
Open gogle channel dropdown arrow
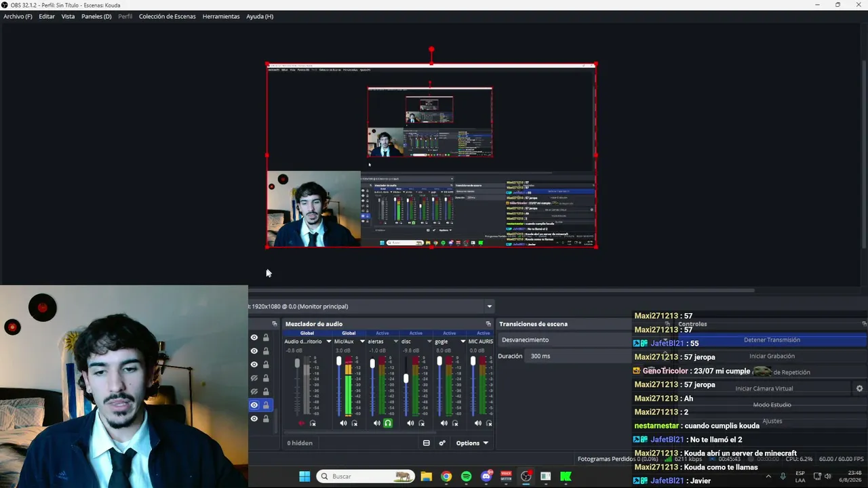click(463, 342)
